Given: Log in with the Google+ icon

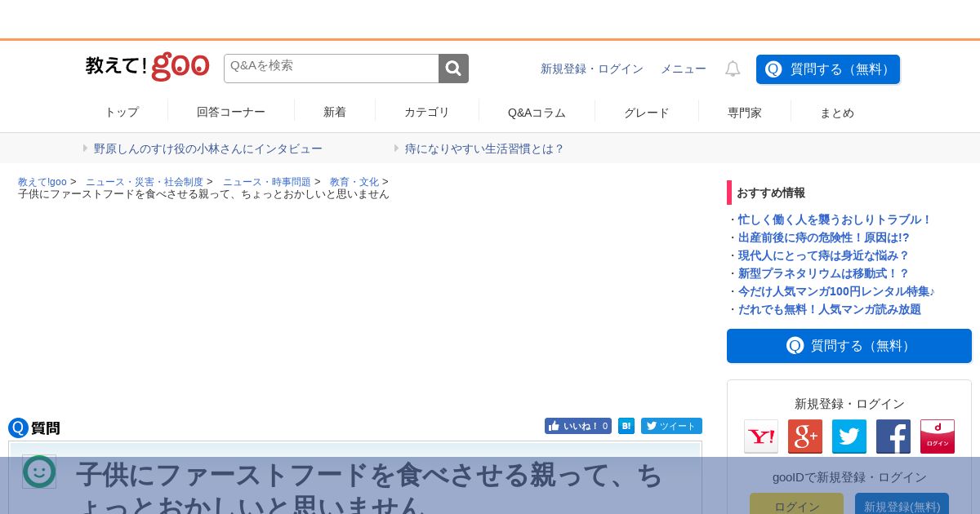Looking at the screenshot, I should click(805, 436).
